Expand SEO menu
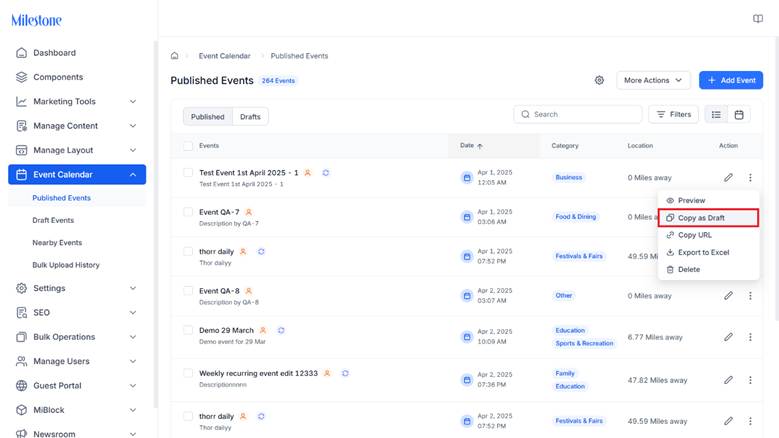The image size is (779, 438). 77,312
